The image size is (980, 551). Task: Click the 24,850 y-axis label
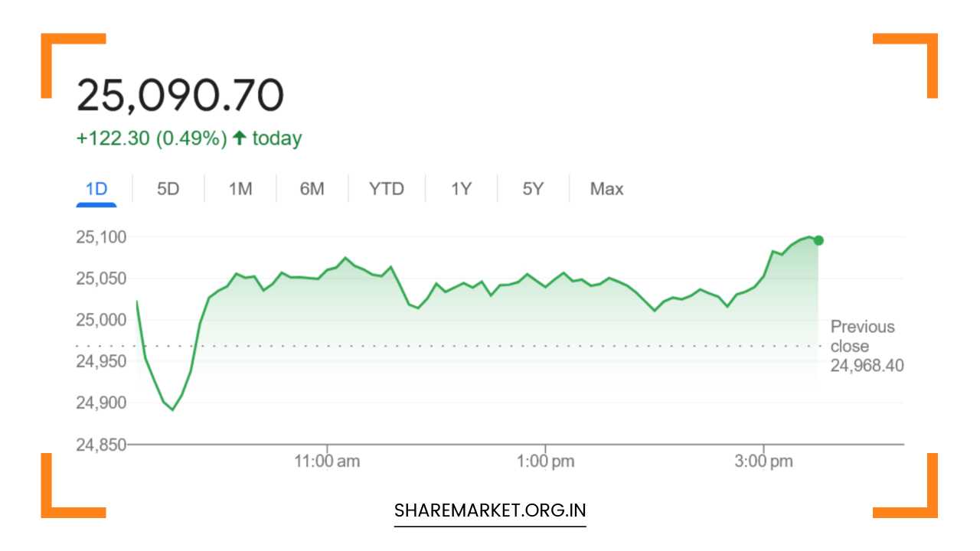coord(100,445)
